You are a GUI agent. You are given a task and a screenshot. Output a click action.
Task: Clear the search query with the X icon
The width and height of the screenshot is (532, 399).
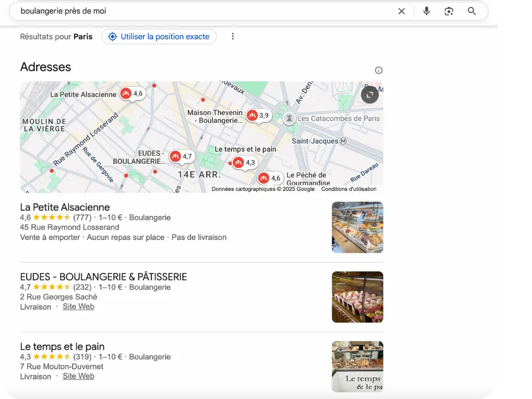tap(401, 11)
